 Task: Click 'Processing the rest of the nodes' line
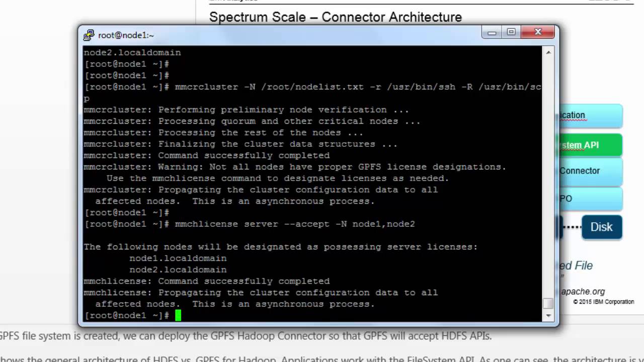(x=224, y=133)
